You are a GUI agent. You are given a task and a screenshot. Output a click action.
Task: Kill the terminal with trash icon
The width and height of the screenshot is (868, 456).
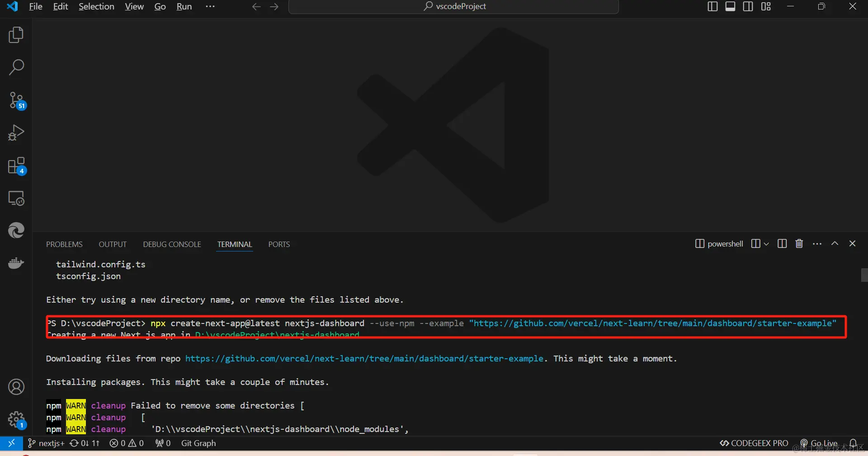(799, 244)
